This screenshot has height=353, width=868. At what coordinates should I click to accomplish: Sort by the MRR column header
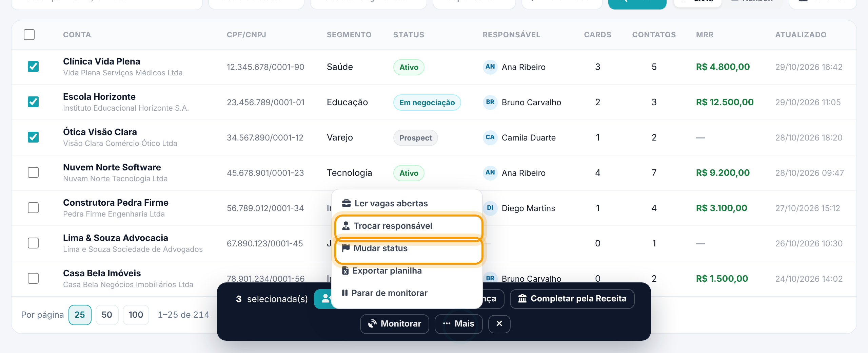pyautogui.click(x=705, y=35)
